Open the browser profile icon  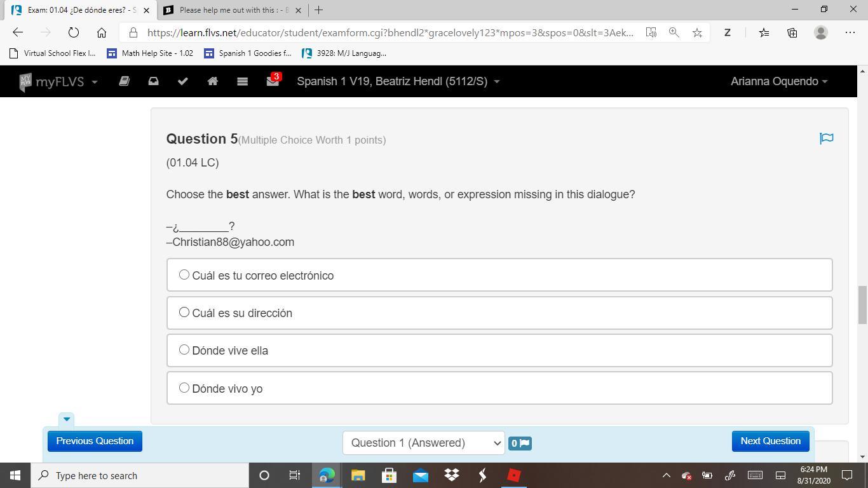(821, 32)
